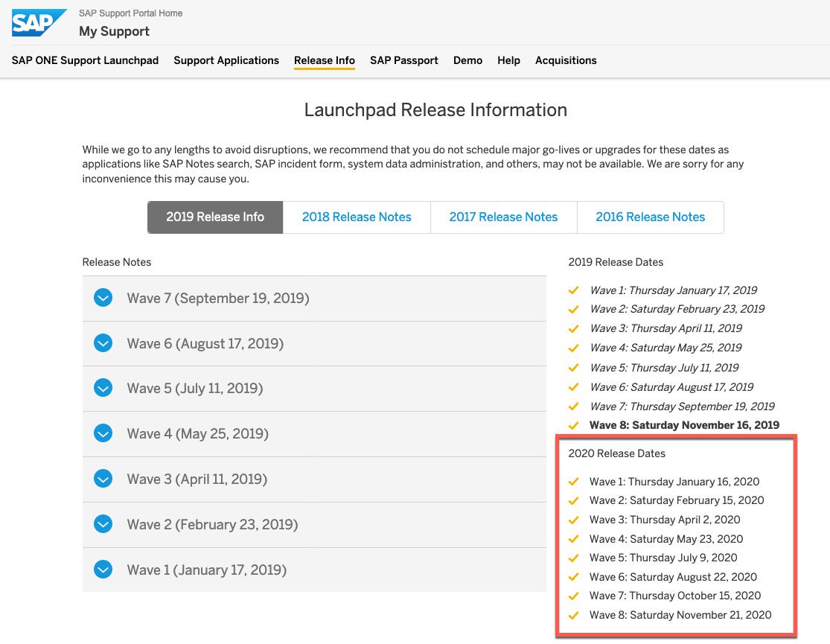Select text 'Wave 6: Saturday August 17, 2019'

[x=671, y=387]
